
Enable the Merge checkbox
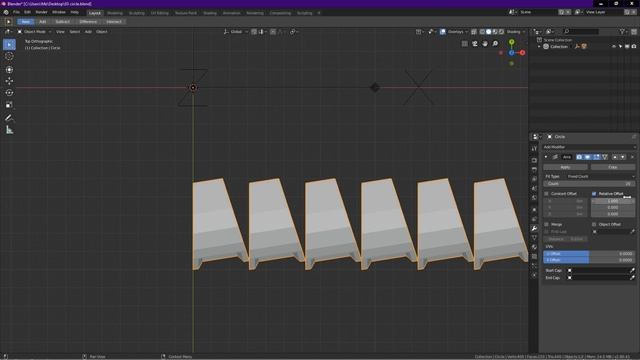(x=547, y=224)
